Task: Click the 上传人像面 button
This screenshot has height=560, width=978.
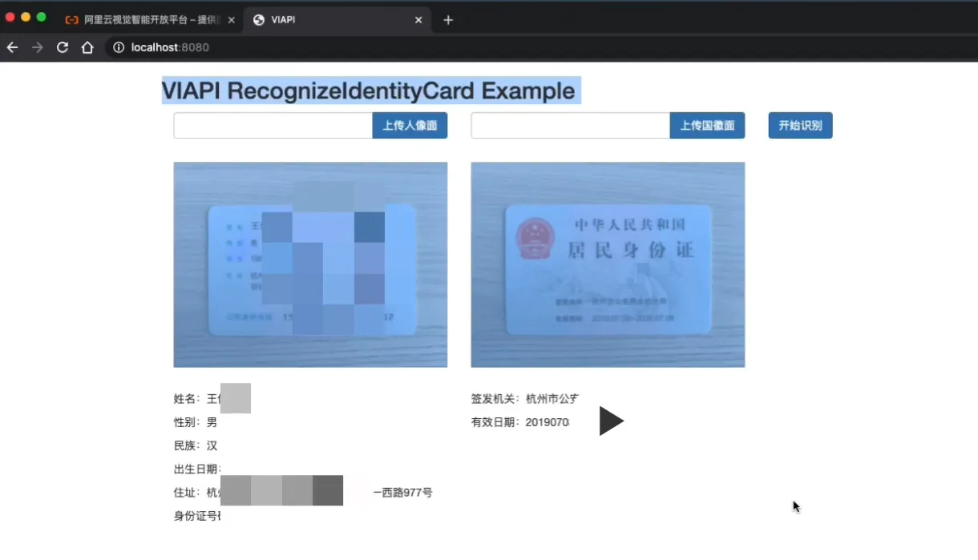Action: [x=410, y=126]
